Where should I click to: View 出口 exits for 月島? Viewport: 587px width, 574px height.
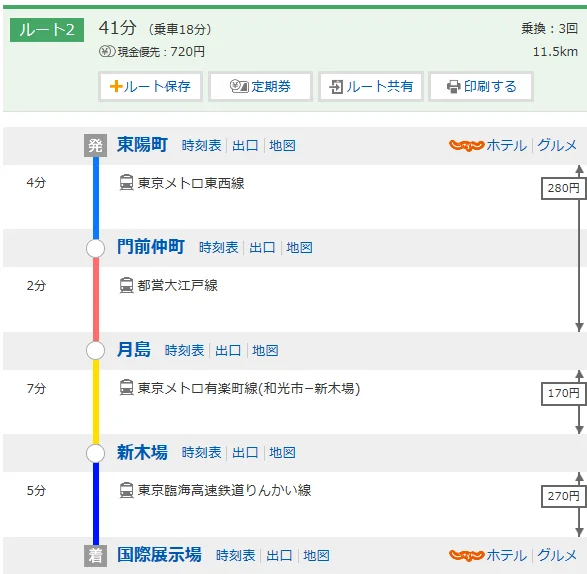tap(228, 350)
